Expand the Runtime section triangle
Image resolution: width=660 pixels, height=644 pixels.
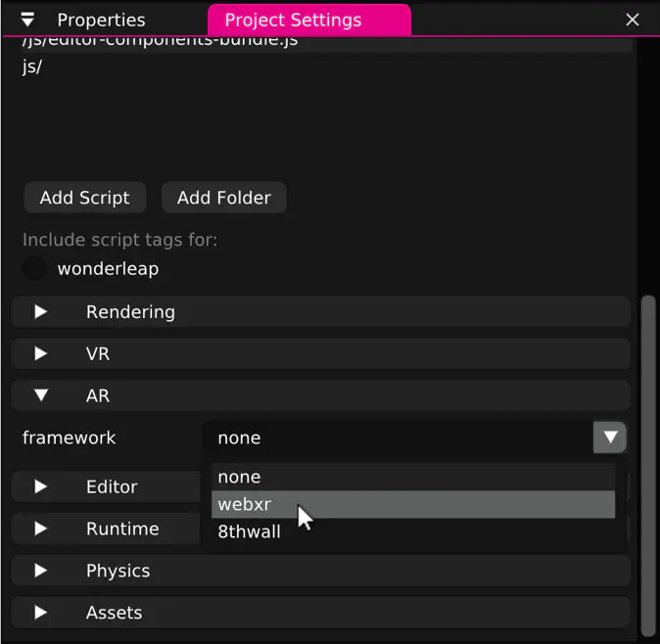tap(41, 529)
